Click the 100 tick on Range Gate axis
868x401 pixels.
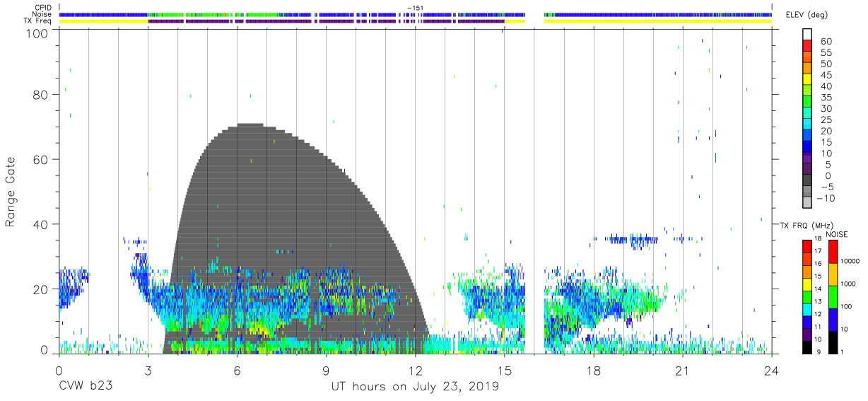37,33
